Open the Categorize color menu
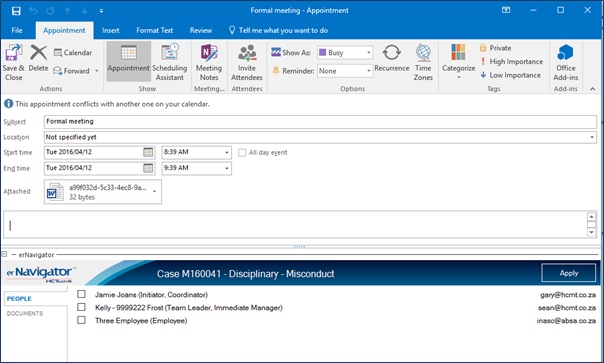 tap(458, 61)
